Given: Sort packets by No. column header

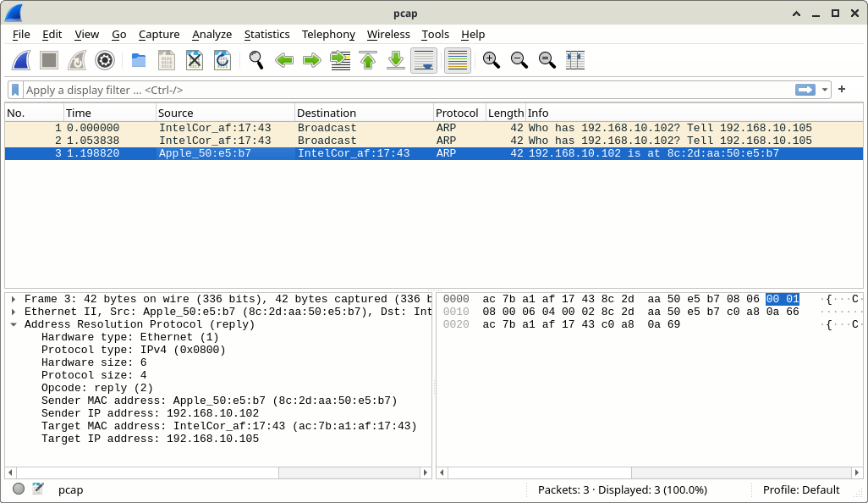Looking at the screenshot, I should [x=35, y=113].
